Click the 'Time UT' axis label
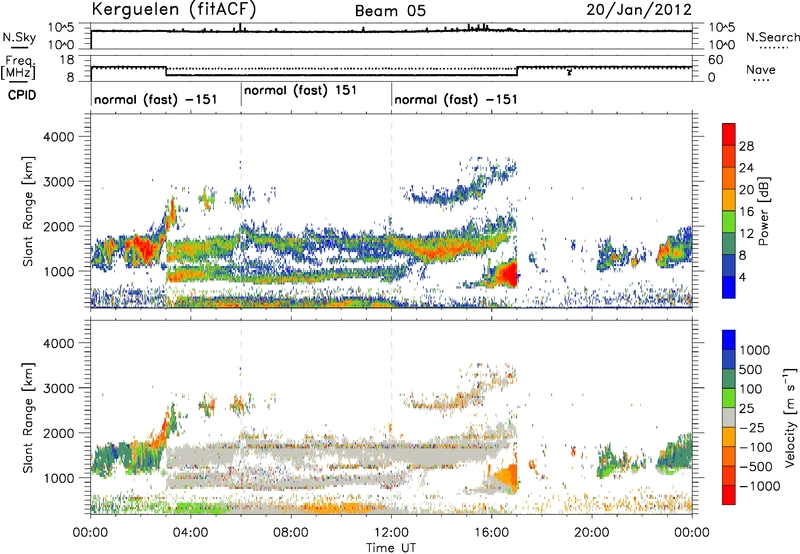 tap(390, 547)
